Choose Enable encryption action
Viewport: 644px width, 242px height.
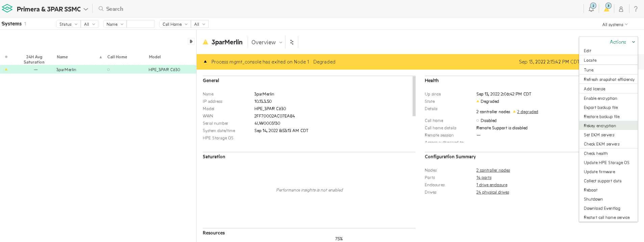coord(608,98)
